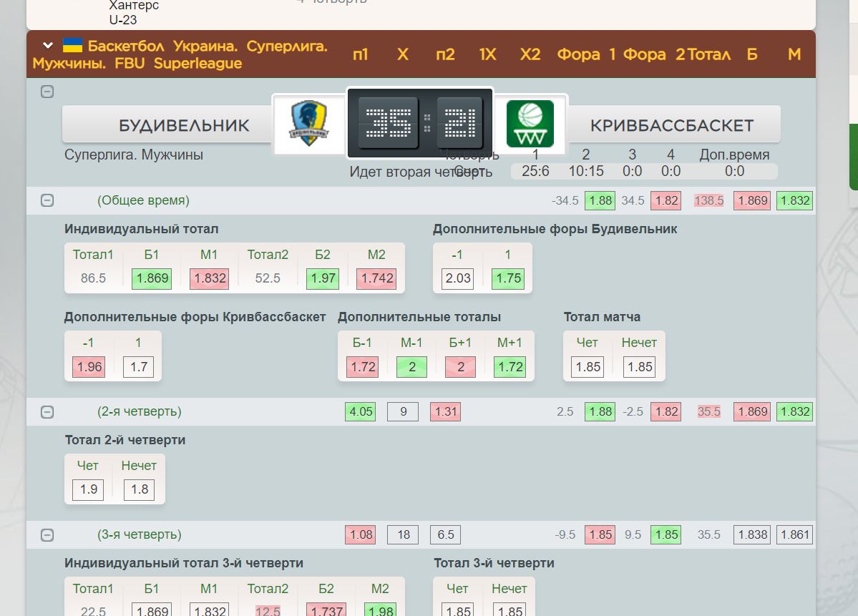
Task: Select 3rd quarter total under 1.861
Action: (794, 535)
